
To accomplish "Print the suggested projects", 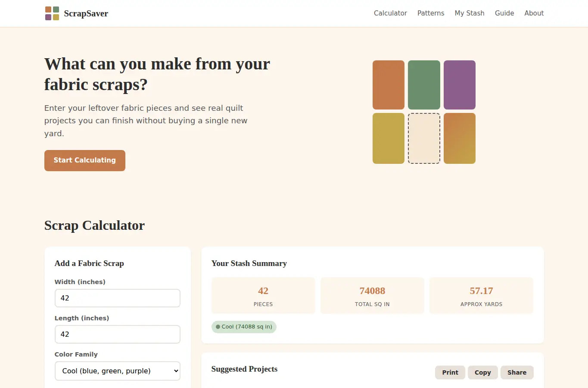I will tap(450, 372).
